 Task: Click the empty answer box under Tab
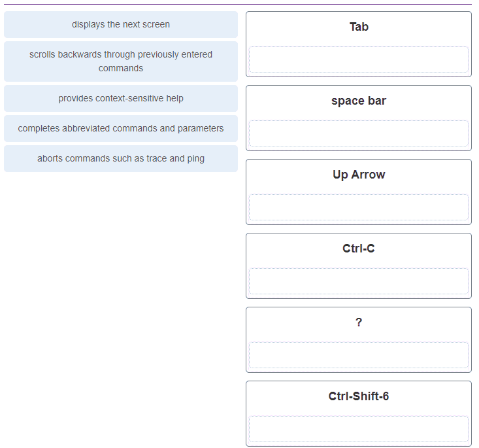359,60
